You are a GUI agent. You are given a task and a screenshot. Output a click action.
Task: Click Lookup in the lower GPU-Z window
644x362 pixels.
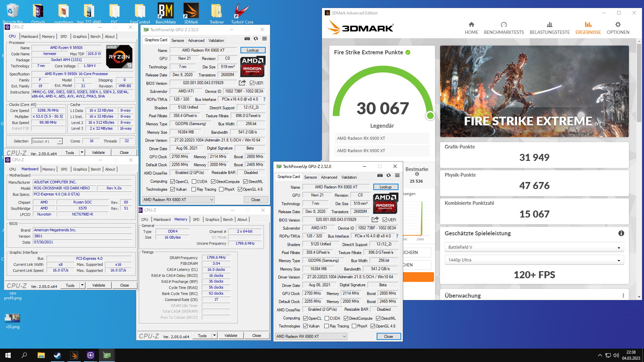coord(385,187)
